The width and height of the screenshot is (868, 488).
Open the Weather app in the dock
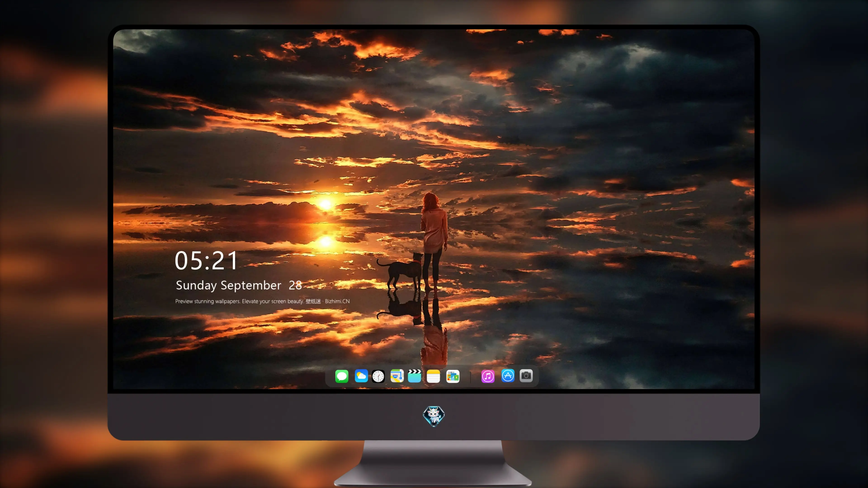coord(361,376)
